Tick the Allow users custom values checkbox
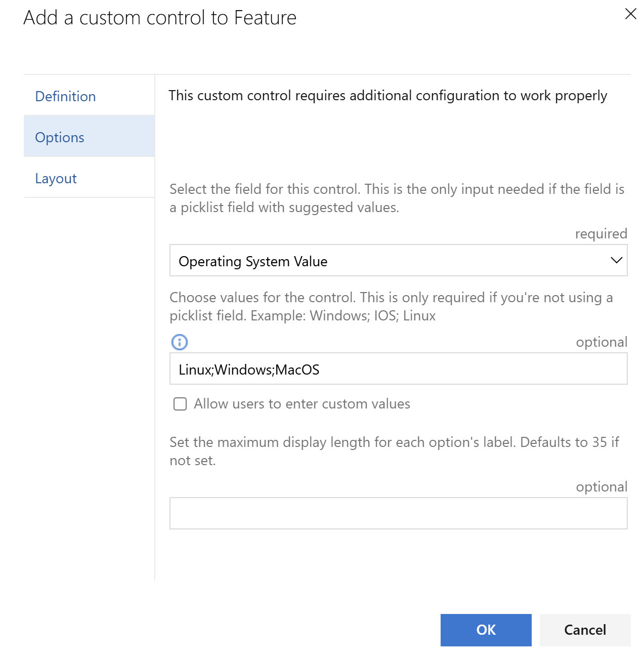 point(180,404)
